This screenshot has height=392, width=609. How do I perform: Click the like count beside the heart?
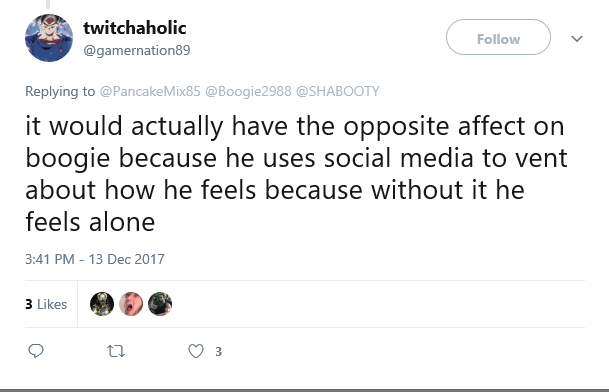tap(219, 352)
